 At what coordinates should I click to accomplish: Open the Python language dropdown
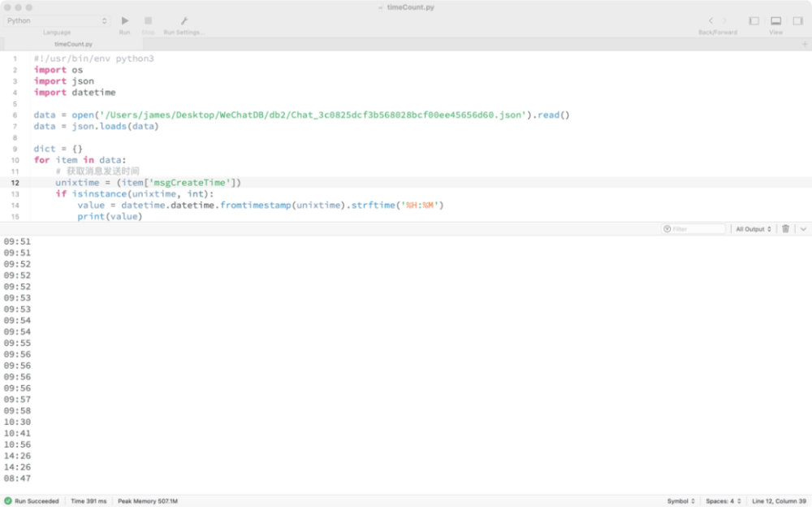57,20
